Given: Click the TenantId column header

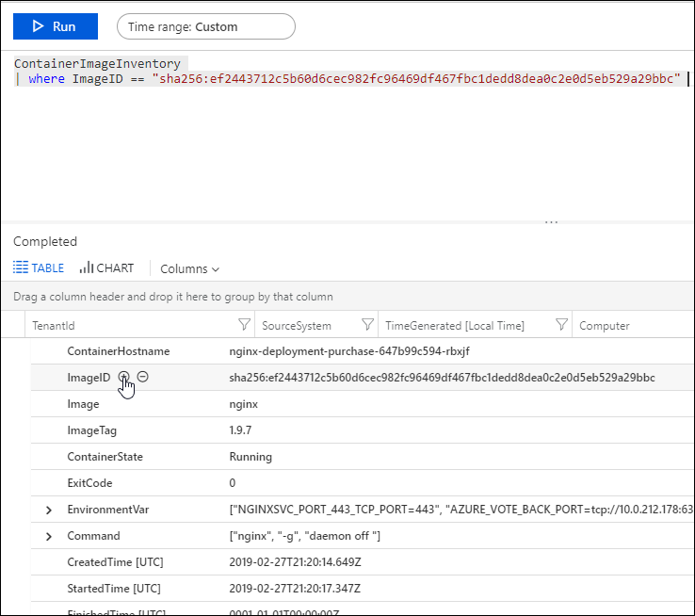Looking at the screenshot, I should click(x=54, y=326).
